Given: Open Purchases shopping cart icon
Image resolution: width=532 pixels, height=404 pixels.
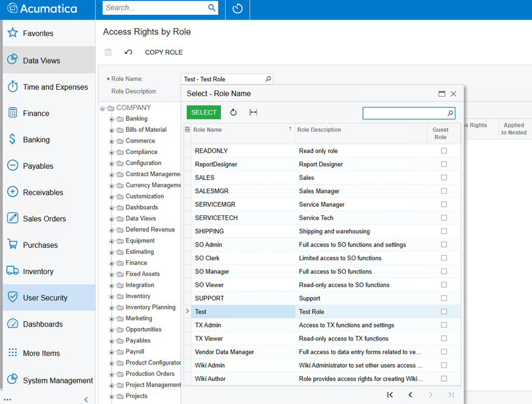Looking at the screenshot, I should pos(13,244).
